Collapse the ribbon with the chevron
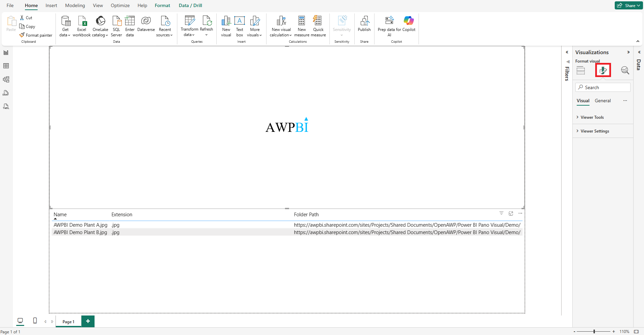 638,41
